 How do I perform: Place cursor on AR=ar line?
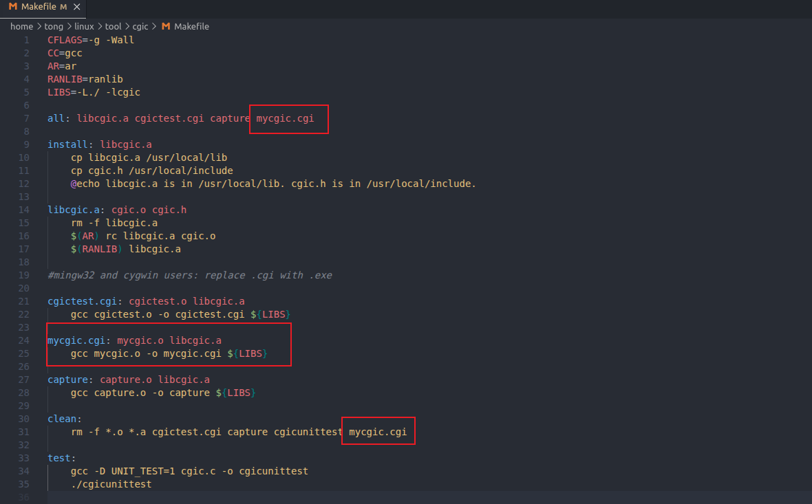coord(62,66)
